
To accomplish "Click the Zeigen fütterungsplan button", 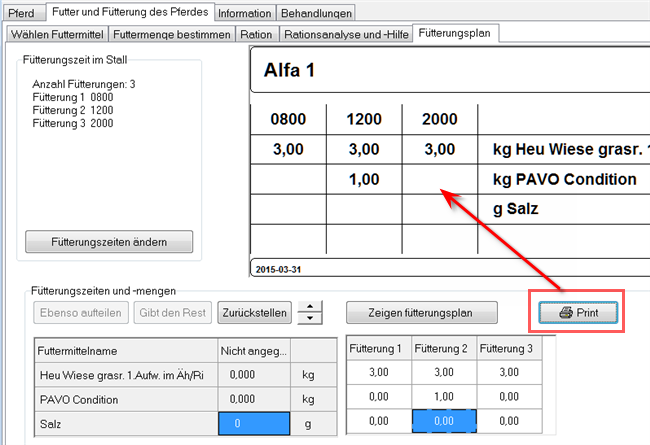I will [x=422, y=313].
